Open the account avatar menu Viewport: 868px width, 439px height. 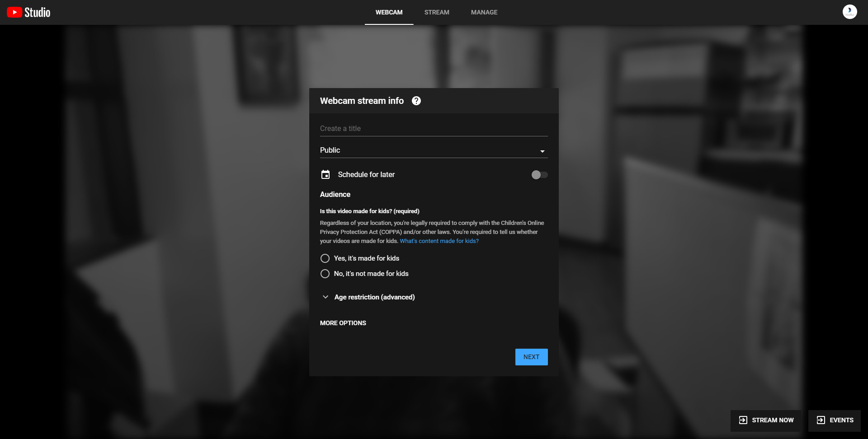pyautogui.click(x=850, y=12)
